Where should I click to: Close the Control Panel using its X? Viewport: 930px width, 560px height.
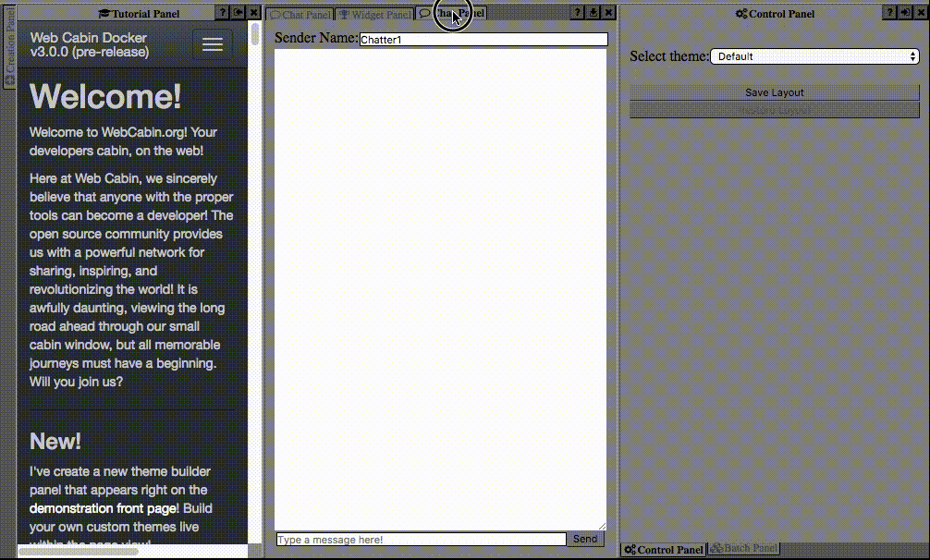click(921, 12)
